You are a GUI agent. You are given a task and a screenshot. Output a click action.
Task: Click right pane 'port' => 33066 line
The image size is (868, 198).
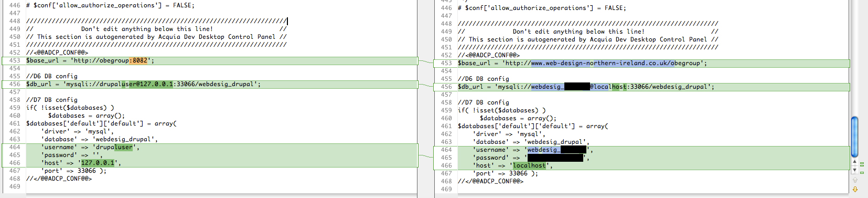[x=506, y=173]
